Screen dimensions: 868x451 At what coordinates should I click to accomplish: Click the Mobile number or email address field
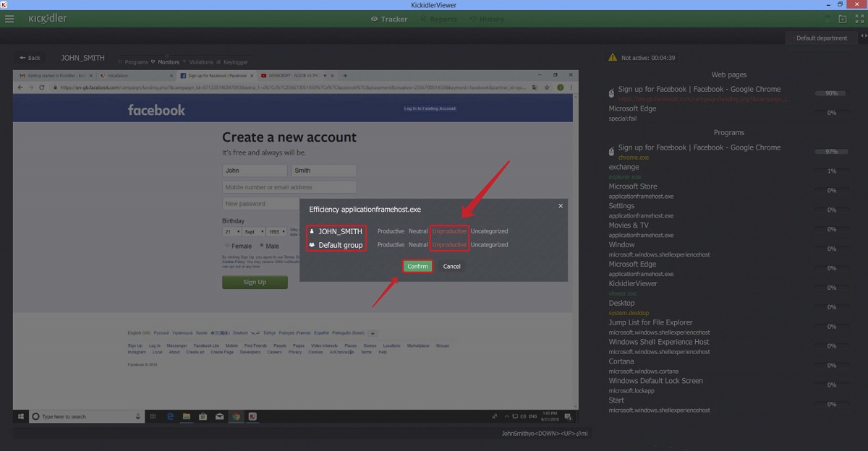pos(289,187)
